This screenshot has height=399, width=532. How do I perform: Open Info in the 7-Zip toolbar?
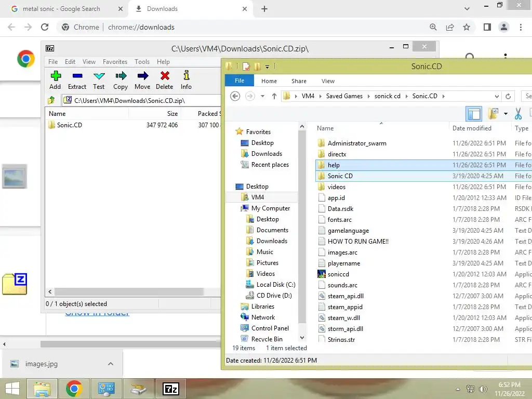[x=186, y=80]
